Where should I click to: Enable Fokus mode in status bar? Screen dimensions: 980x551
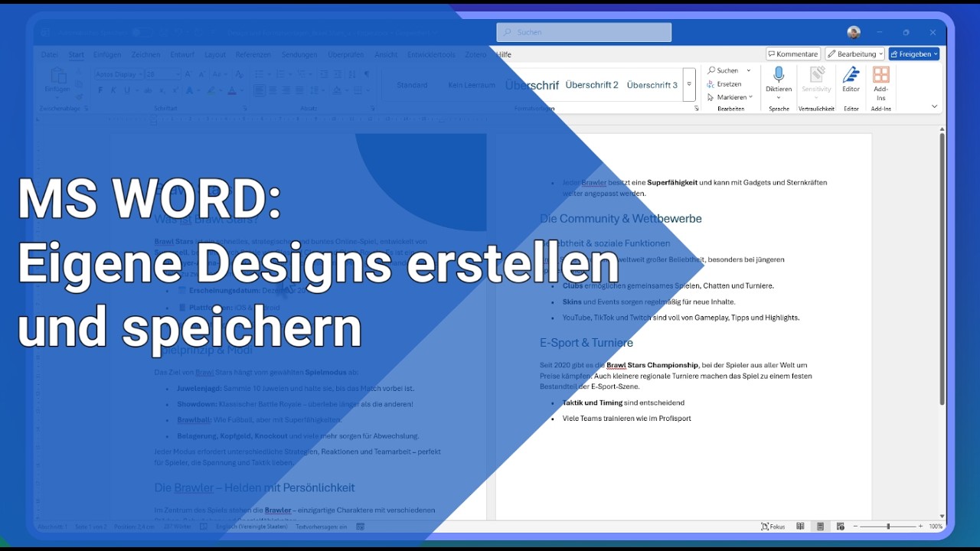pos(773,527)
